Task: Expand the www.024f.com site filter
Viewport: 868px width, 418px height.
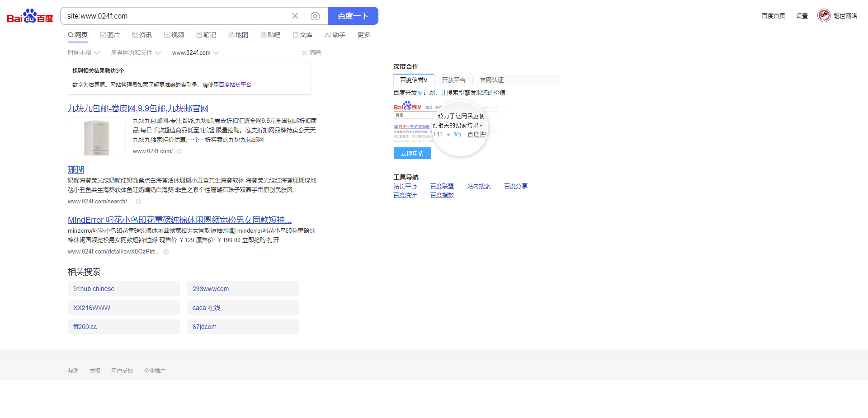Action: 195,52
